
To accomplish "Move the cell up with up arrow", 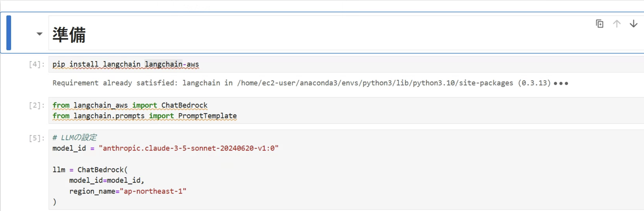I will click(x=617, y=24).
